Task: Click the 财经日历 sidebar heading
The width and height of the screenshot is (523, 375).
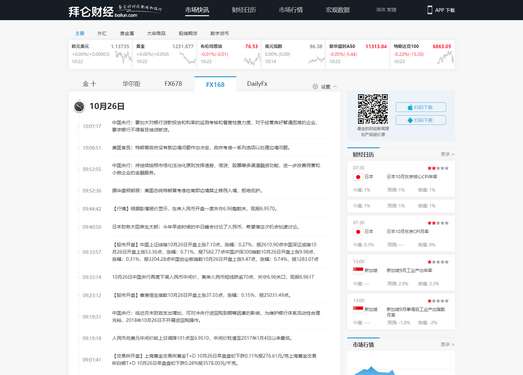Action: coord(363,154)
